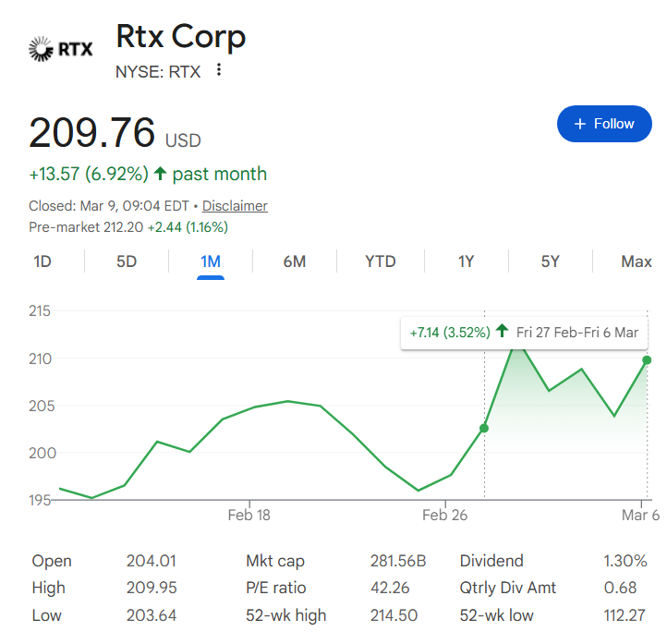The height and width of the screenshot is (644, 667).
Task: Click the Pre-market 212.20 price line
Action: click(x=128, y=226)
